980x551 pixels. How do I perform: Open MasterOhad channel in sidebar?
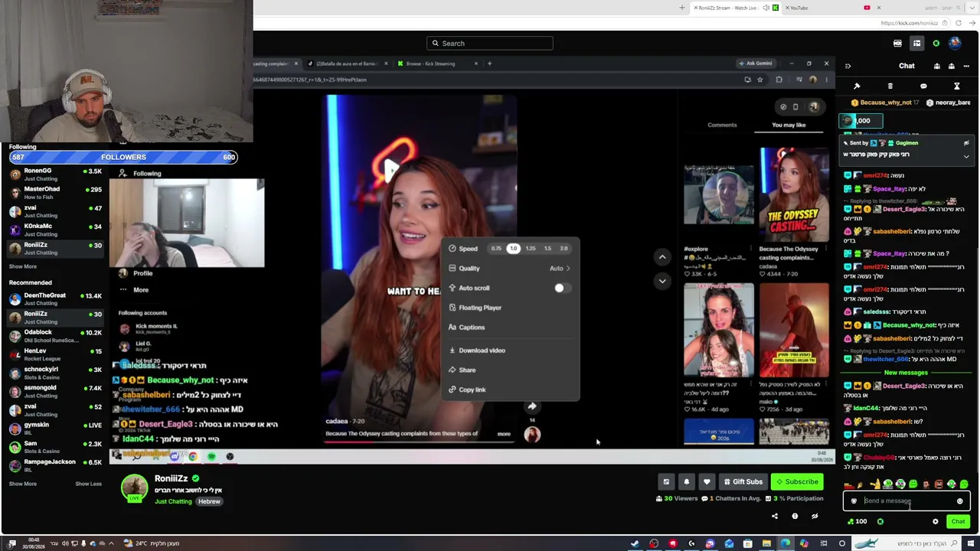[55, 193]
